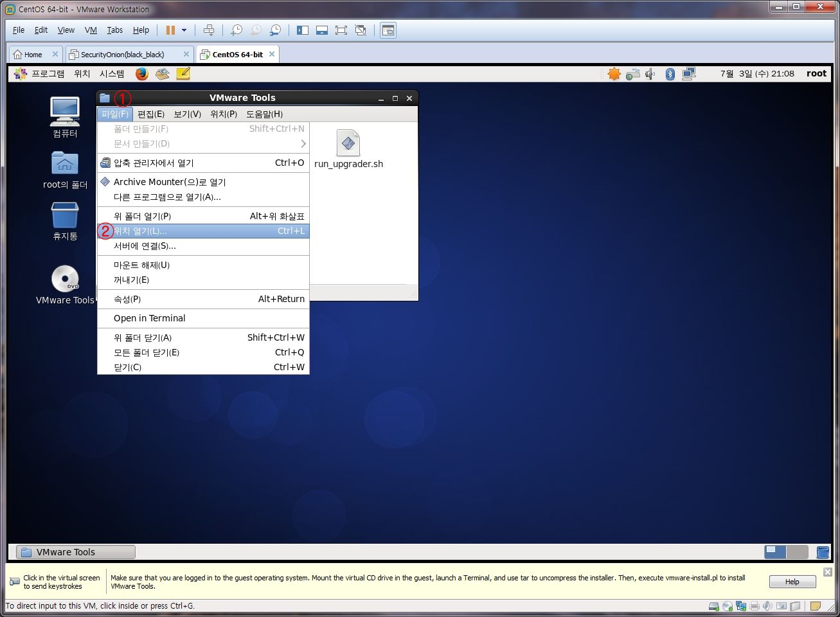The image size is (840, 617).
Task: Open the Snapshot Manager wrench-clock icon
Action: tap(275, 30)
